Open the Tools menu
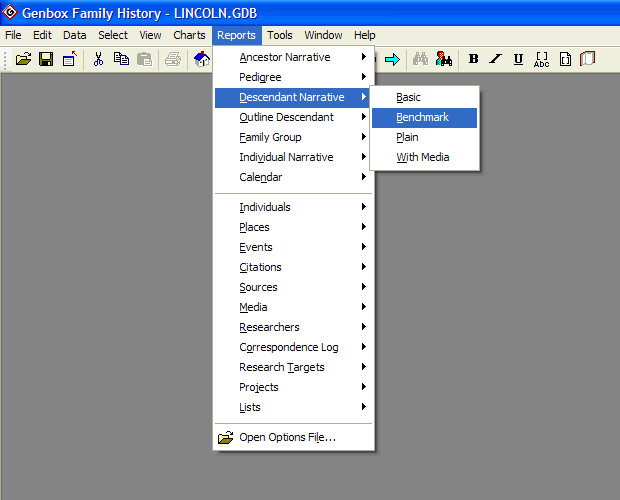Image resolution: width=620 pixels, height=500 pixels. [280, 35]
